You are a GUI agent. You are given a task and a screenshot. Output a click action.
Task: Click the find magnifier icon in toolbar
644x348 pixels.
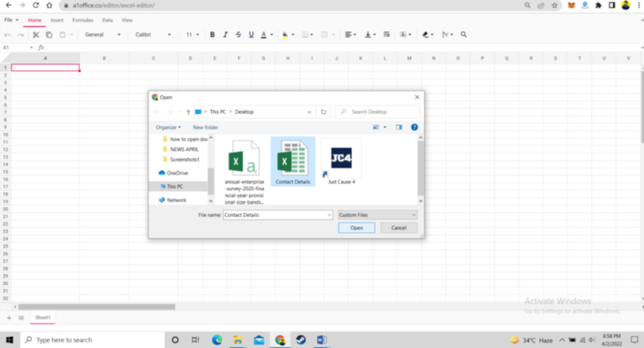pos(464,35)
